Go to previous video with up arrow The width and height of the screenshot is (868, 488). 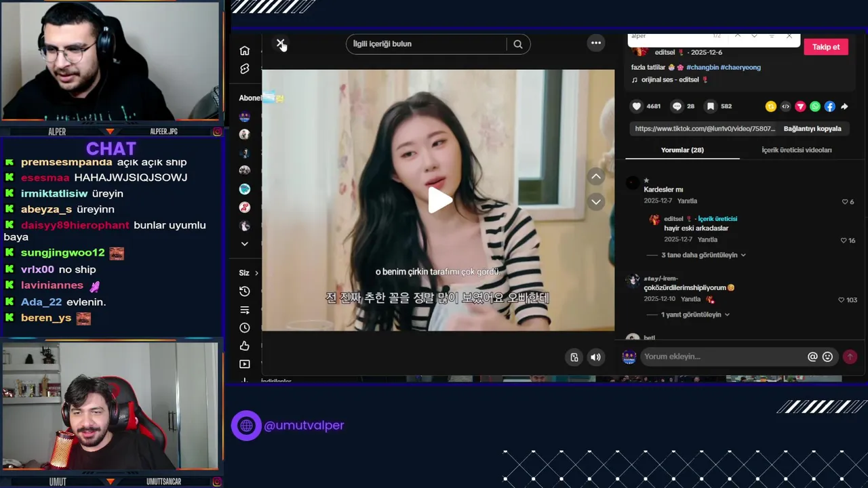[596, 176]
